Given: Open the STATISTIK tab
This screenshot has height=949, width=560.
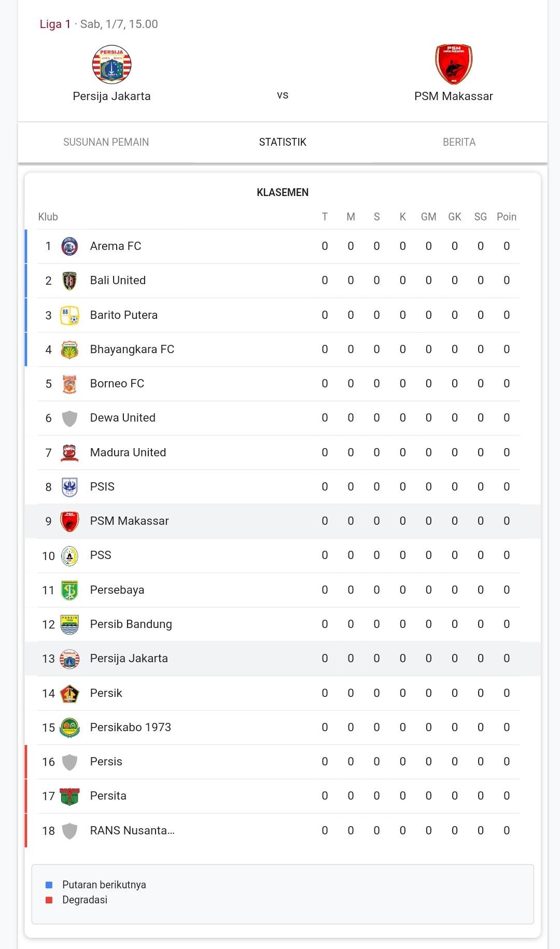Looking at the screenshot, I should point(283,142).
